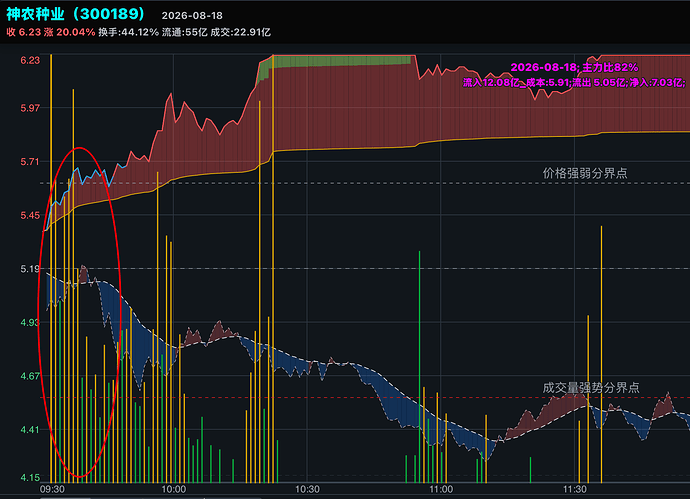Click the 11:30 time axis label
The height and width of the screenshot is (499, 690).
575,489
